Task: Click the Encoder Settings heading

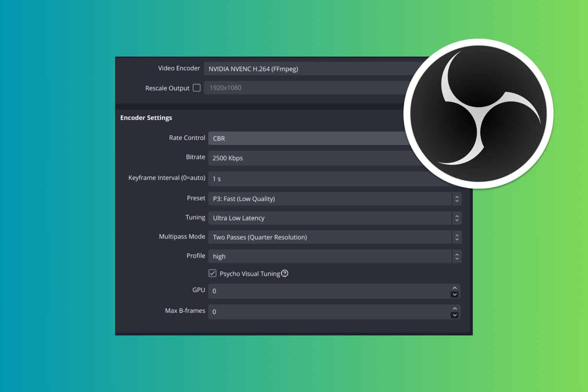Action: click(x=146, y=118)
